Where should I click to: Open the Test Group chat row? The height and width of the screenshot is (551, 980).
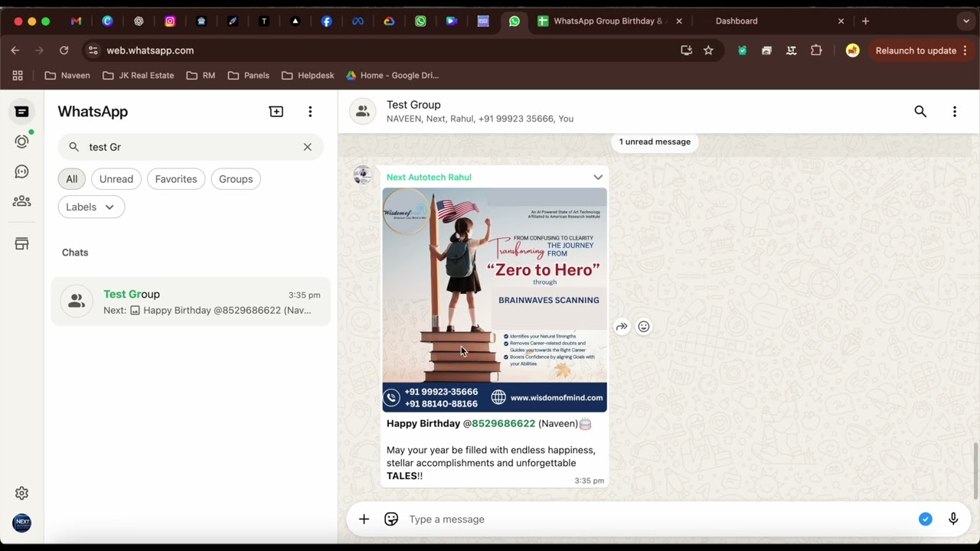(x=191, y=302)
